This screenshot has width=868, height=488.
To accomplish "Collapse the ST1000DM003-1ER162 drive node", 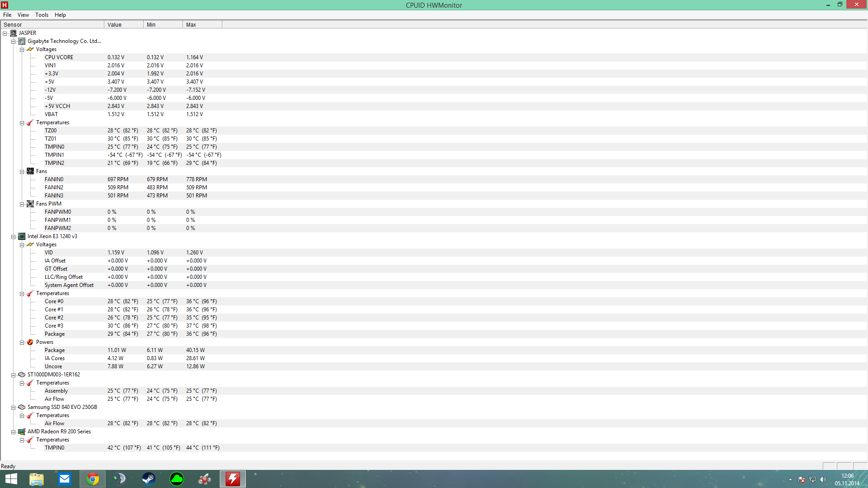I will (x=14, y=375).
